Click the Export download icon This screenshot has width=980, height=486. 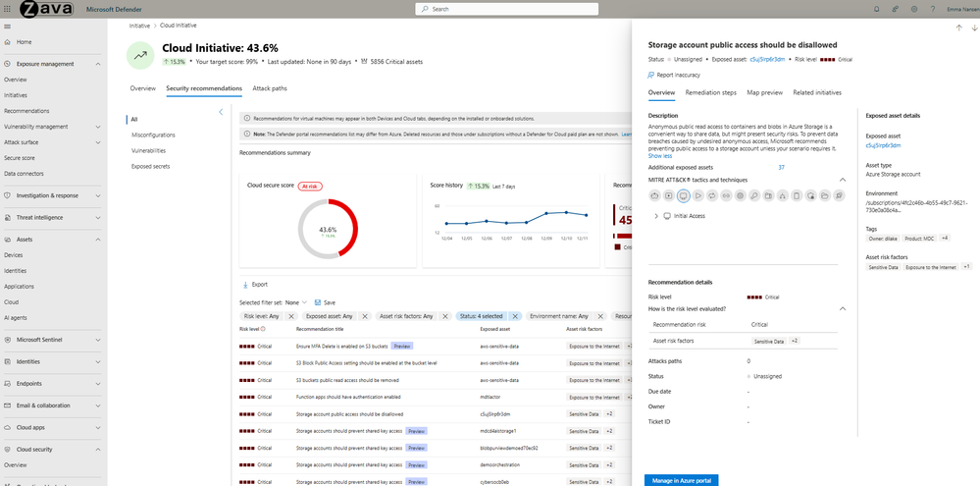point(245,285)
